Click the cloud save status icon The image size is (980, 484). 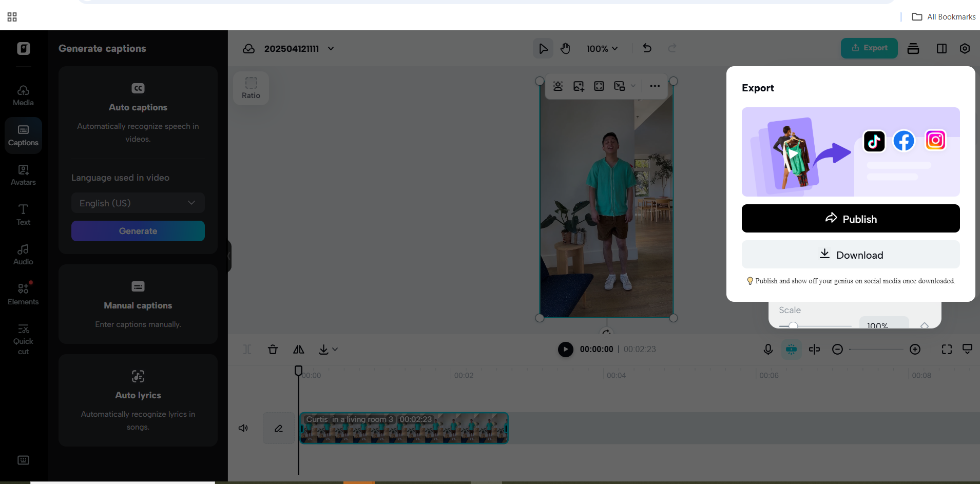coord(249,48)
